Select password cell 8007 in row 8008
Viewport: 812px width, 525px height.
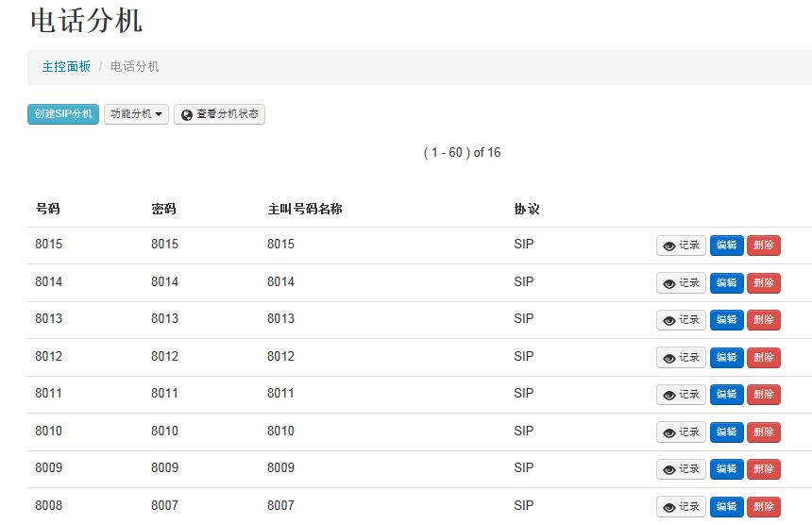(x=164, y=505)
